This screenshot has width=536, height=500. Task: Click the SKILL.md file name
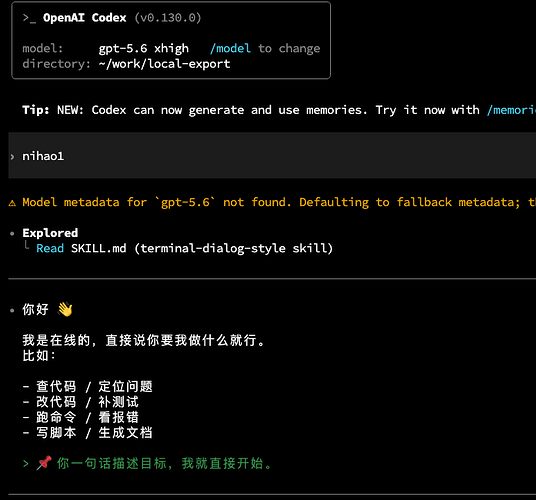(98, 248)
